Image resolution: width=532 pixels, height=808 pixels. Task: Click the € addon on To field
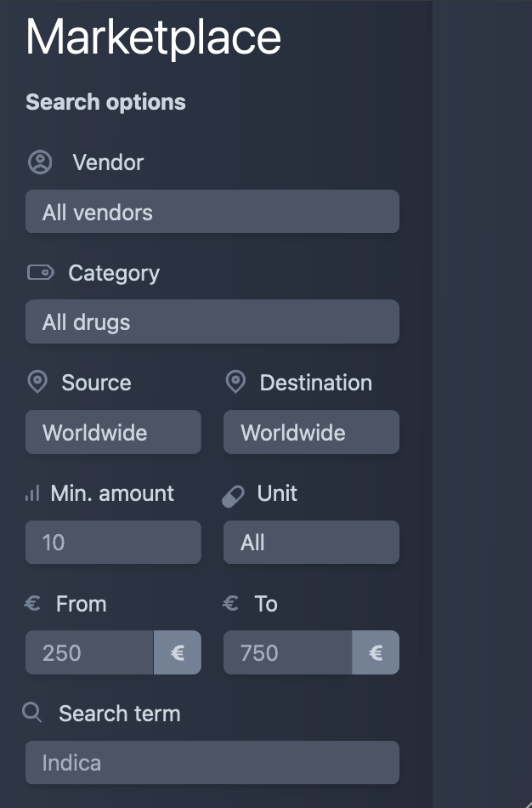coord(376,652)
